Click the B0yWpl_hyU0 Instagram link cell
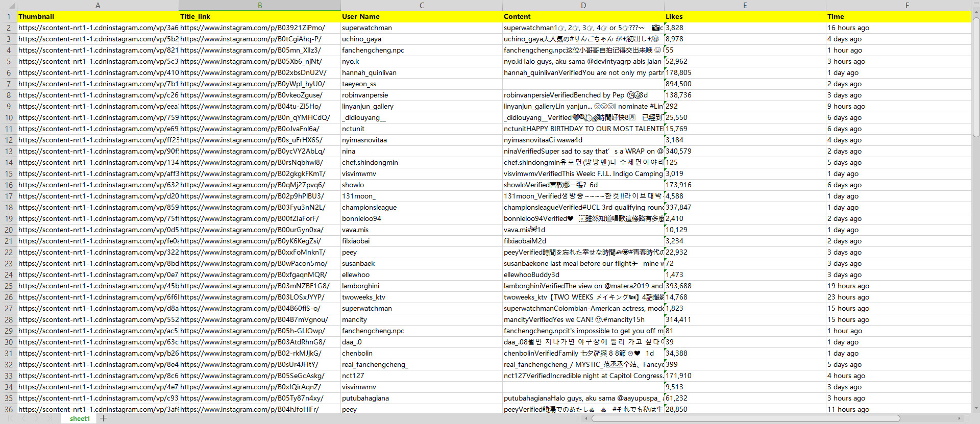The image size is (980, 424). (x=260, y=84)
